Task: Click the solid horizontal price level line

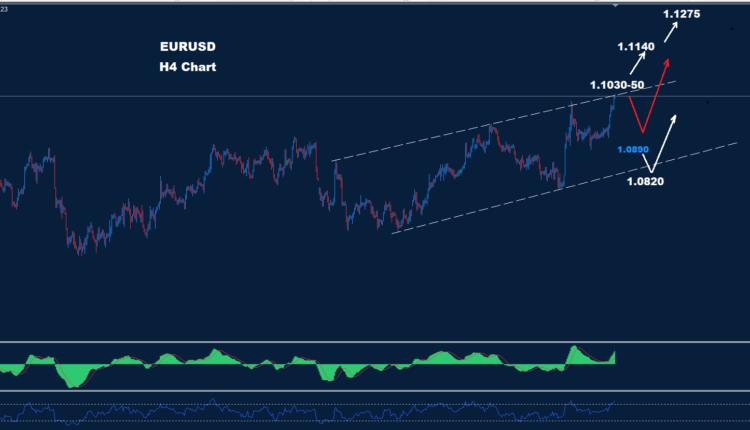Action: point(300,96)
